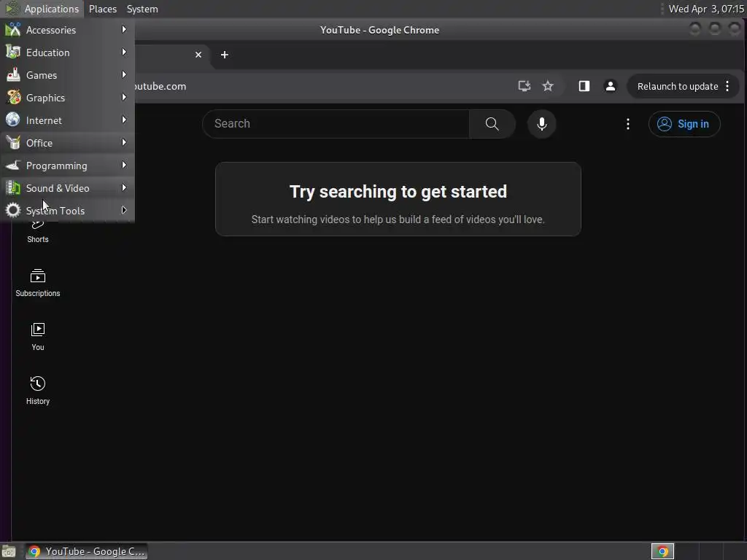Open a new Chrome tab
747x560 pixels.
coord(225,55)
